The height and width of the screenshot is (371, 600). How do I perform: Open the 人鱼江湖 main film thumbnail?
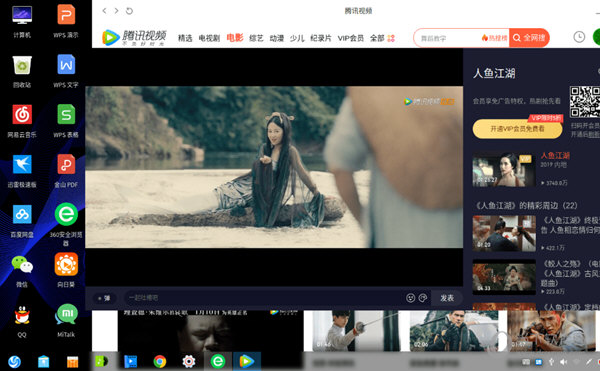(x=504, y=169)
